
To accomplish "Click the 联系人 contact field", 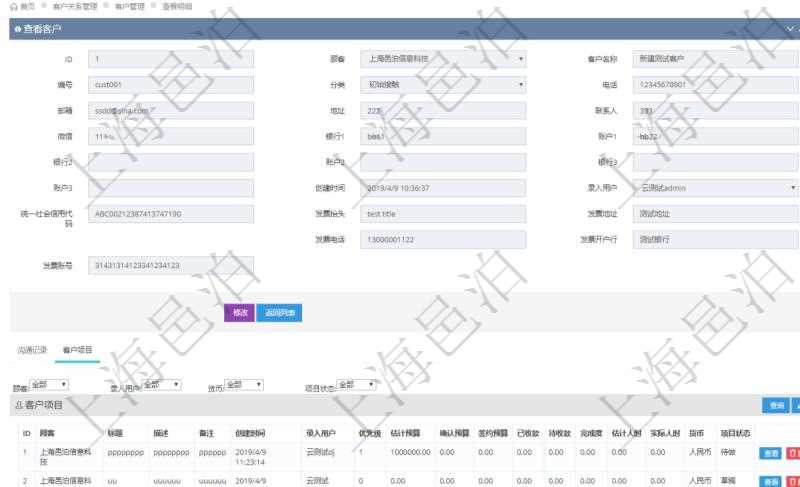I will [x=715, y=111].
